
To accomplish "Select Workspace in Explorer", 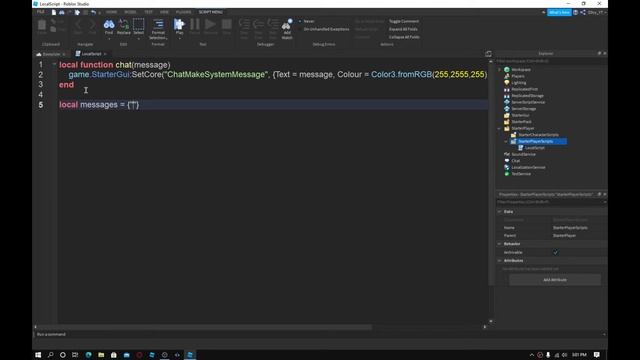I will point(521,70).
